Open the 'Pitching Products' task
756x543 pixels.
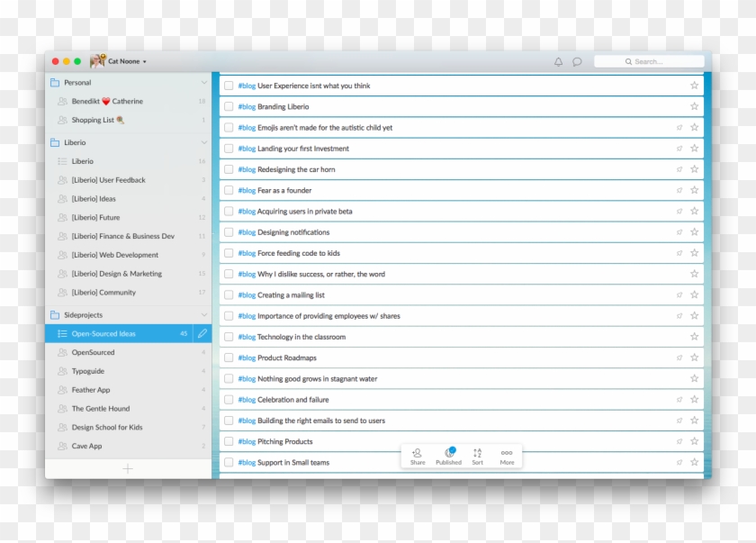[x=285, y=441]
